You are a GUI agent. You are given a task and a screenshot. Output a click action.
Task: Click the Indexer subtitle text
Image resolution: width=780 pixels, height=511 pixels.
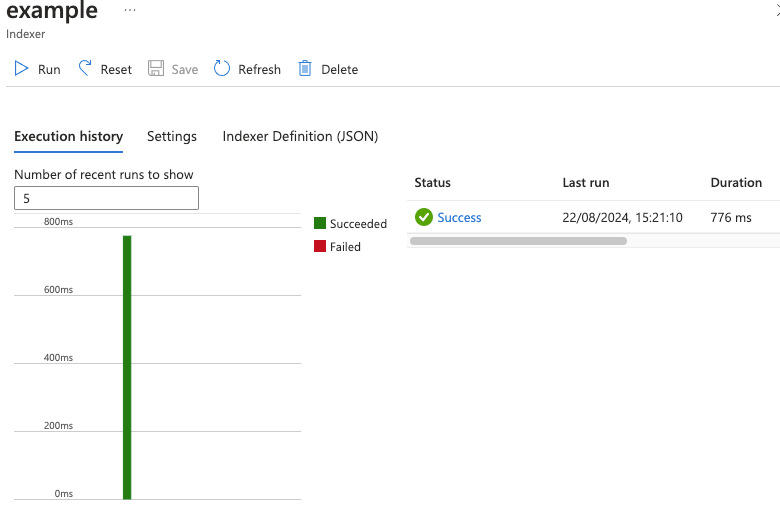click(x=25, y=34)
